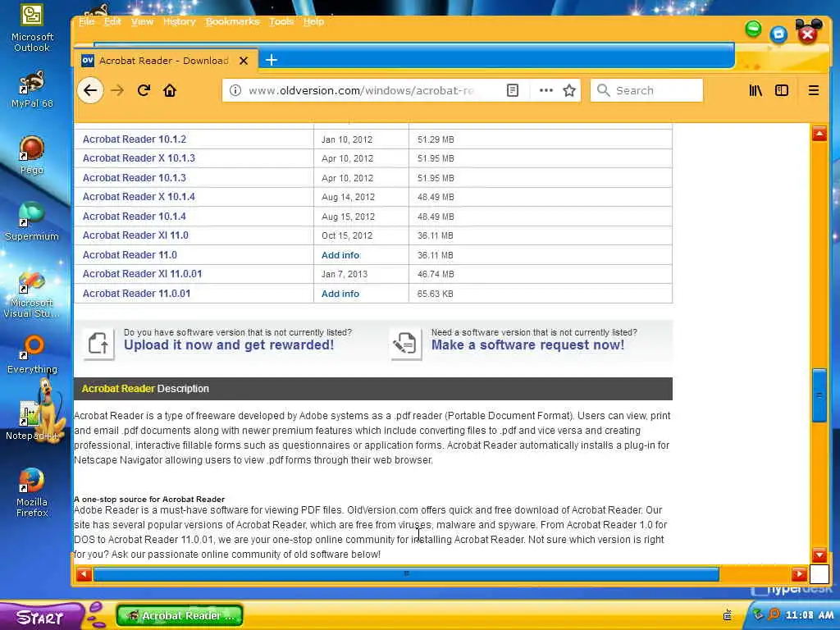The height and width of the screenshot is (630, 840).
Task: Open the File menu
Action: (87, 21)
